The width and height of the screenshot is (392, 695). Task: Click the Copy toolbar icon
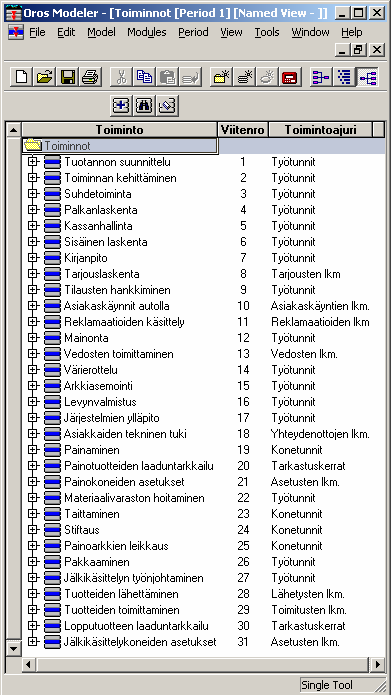[x=144, y=77]
